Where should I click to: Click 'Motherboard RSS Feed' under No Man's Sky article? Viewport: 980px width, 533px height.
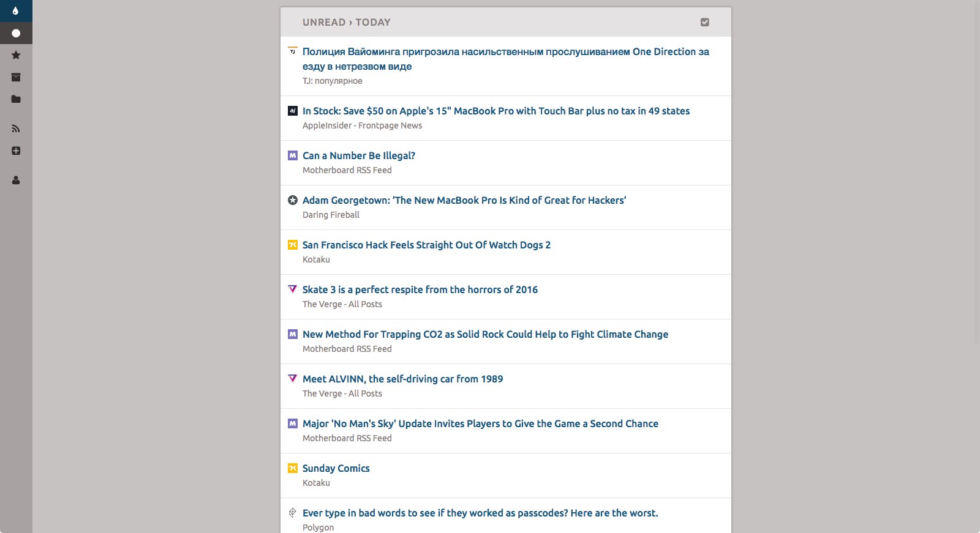[347, 438]
